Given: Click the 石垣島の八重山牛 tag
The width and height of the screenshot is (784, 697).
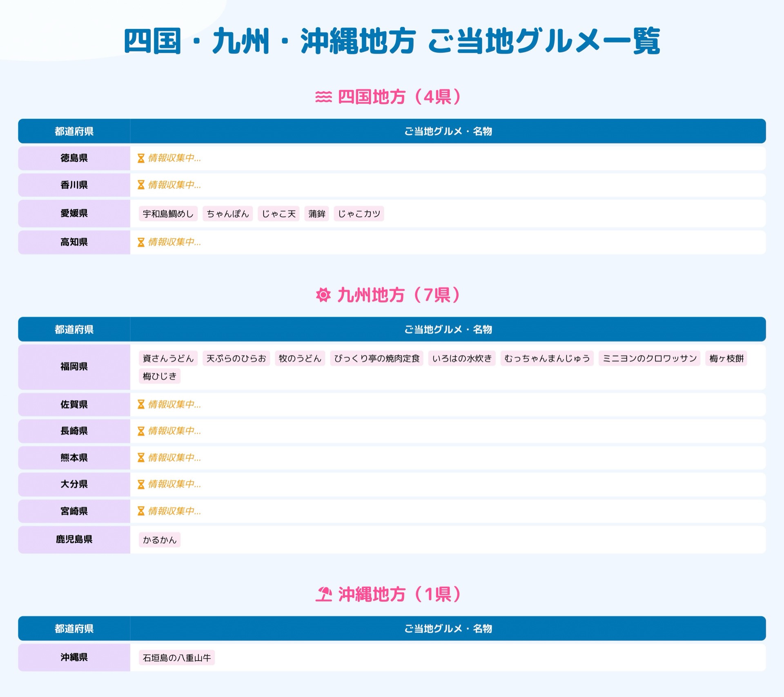Looking at the screenshot, I should tap(176, 658).
